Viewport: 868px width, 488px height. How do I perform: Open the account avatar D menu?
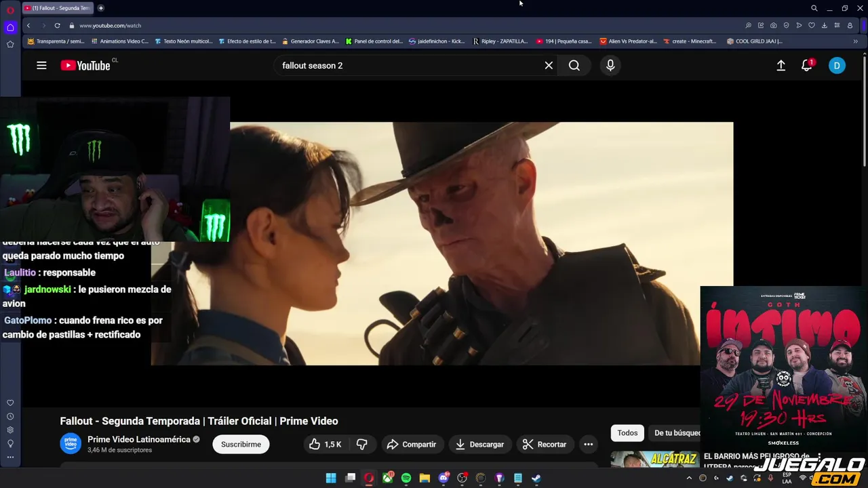(x=837, y=65)
